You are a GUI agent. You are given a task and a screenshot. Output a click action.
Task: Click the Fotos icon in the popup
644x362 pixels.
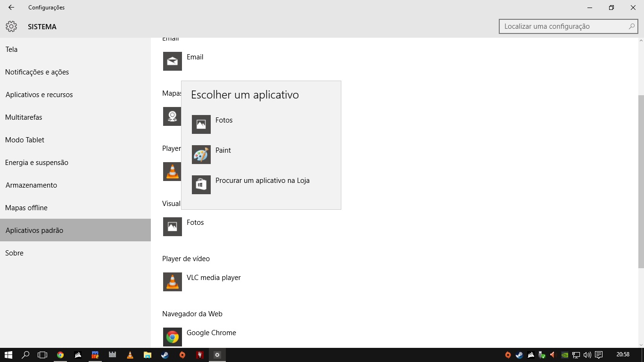[201, 124]
